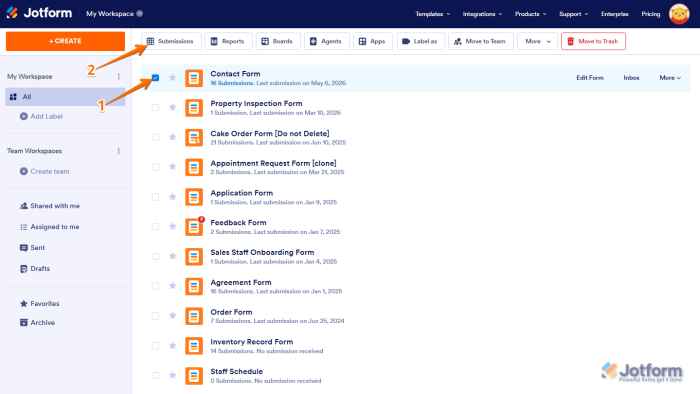Click Edit Form on Contact Form row
Image resolution: width=700 pixels, height=394 pixels.
pos(590,78)
